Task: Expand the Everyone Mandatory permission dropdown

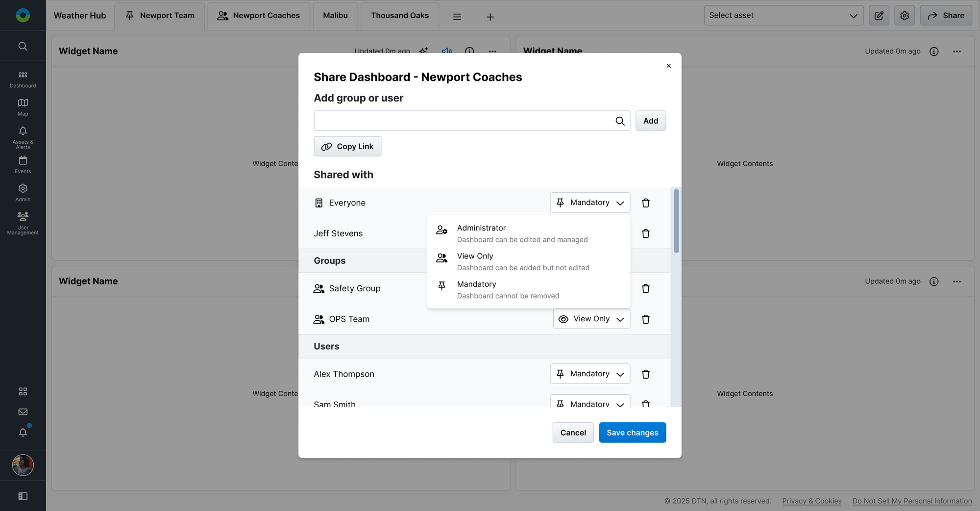Action: point(589,203)
